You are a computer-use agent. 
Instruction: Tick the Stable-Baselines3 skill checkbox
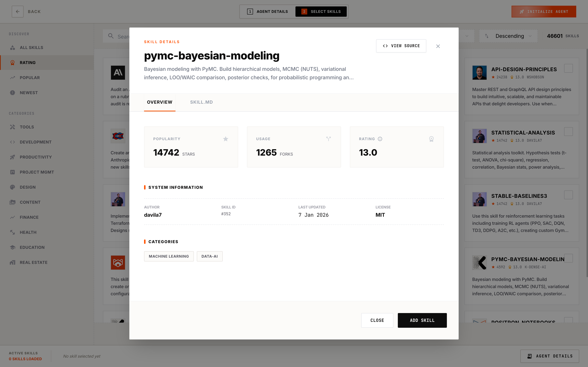(568, 195)
